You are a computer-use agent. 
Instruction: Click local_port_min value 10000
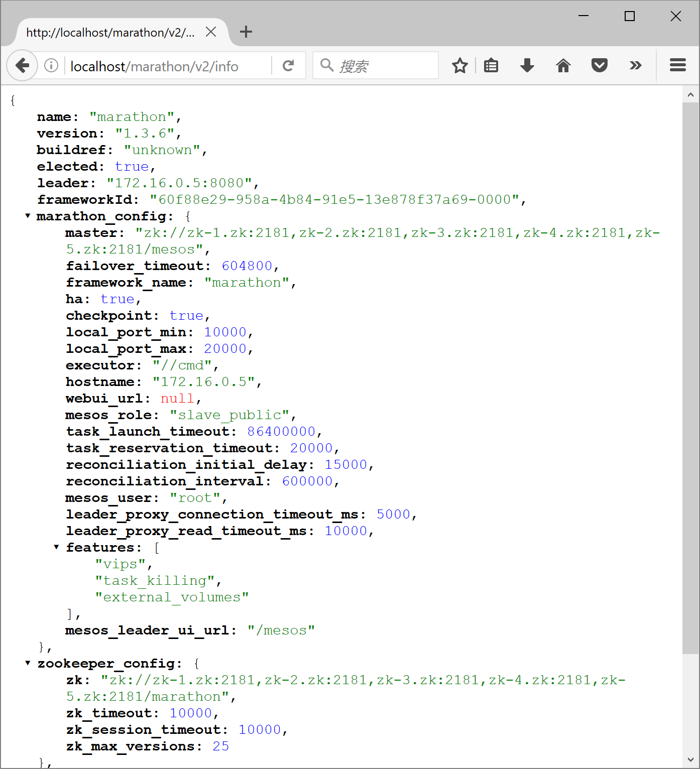[225, 332]
